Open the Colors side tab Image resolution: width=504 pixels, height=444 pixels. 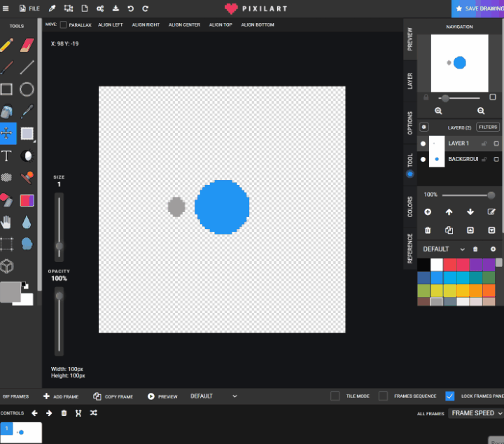coord(409,207)
